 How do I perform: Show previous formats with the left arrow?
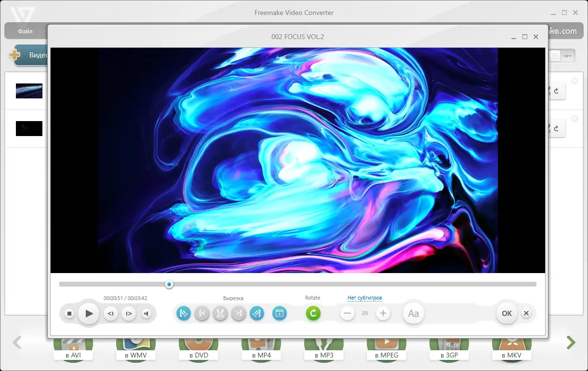click(x=17, y=343)
